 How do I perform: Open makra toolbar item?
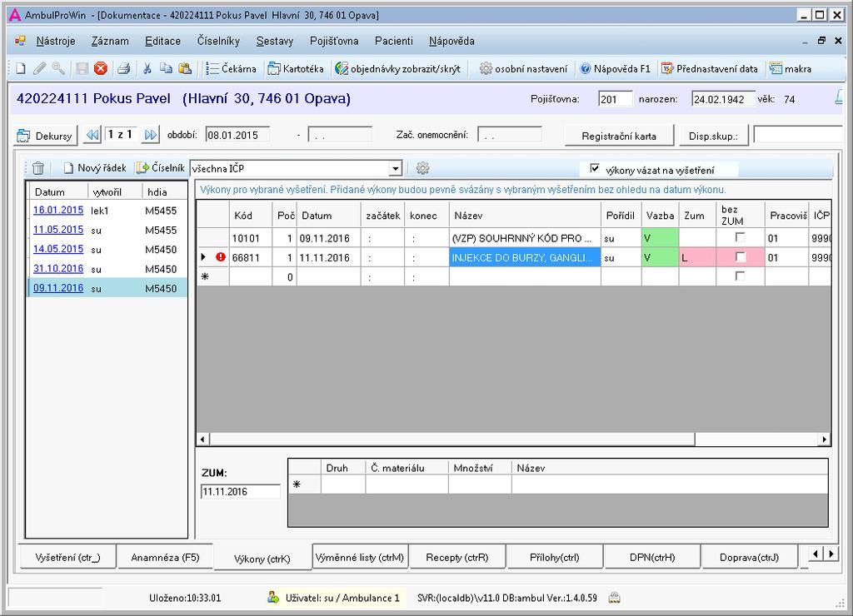(x=791, y=68)
